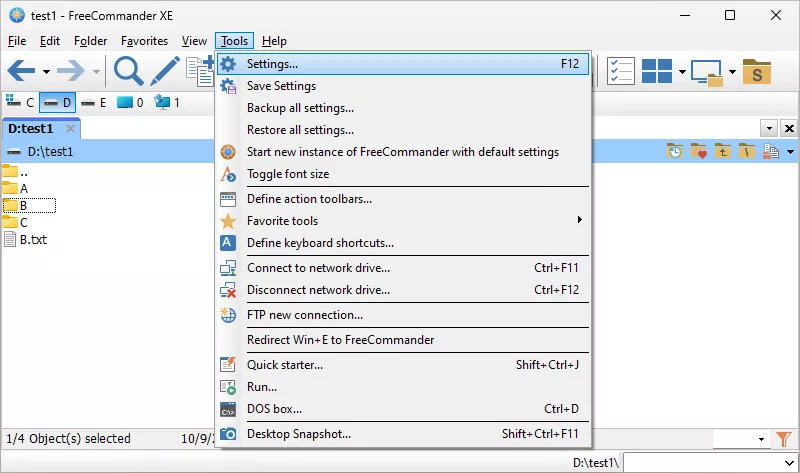The height and width of the screenshot is (473, 800).
Task: Close panel with the X button
Action: [789, 129]
